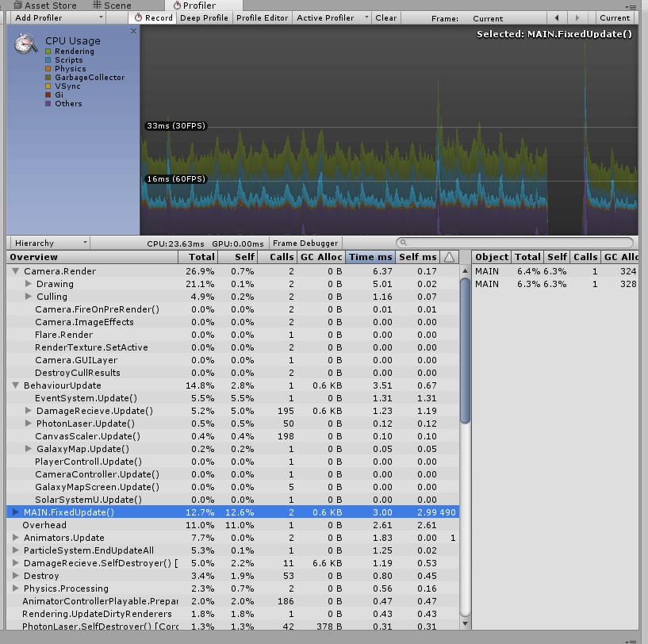Select CanvasScaler.Update() row
The image size is (648, 644).
coord(232,436)
